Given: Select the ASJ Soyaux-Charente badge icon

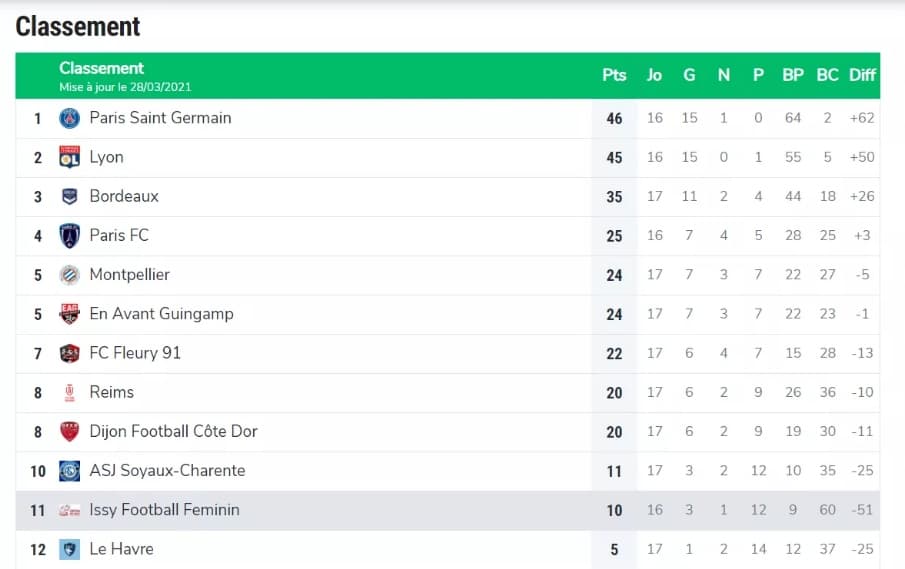Looking at the screenshot, I should tap(69, 471).
